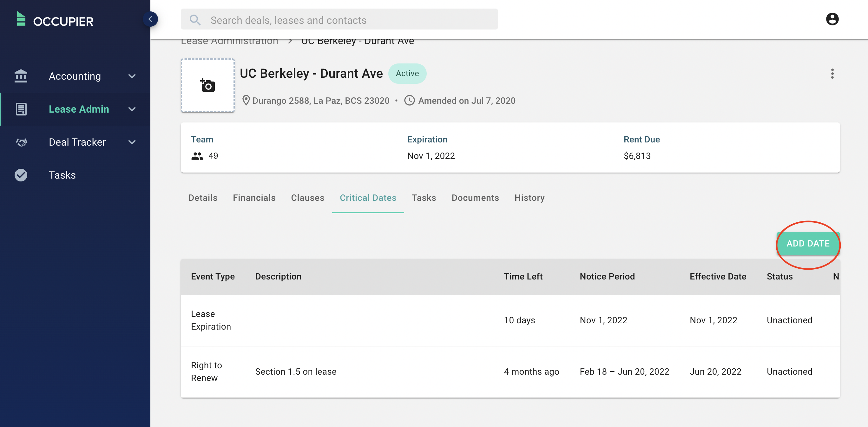Click the Accounting bank icon

point(21,76)
